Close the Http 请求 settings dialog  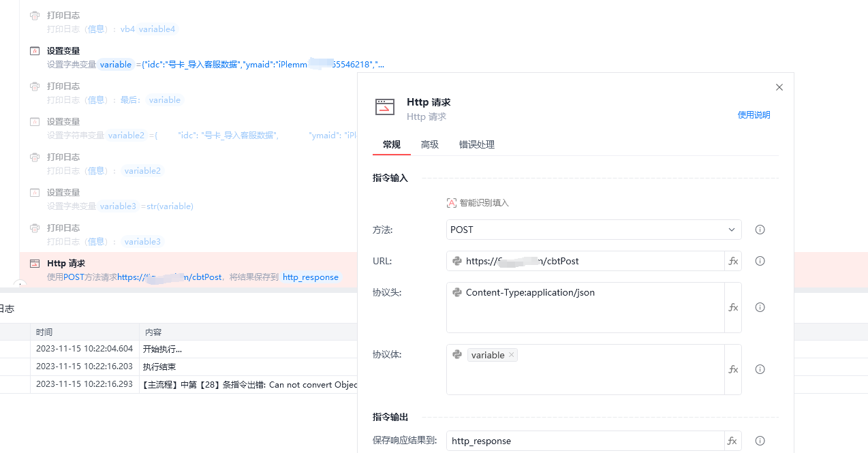tap(779, 87)
